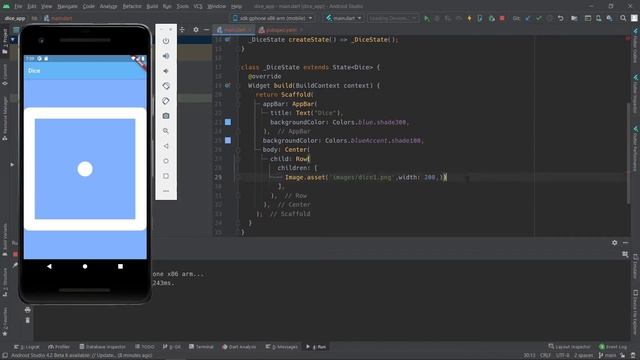Open the TODO tool window
The height and width of the screenshot is (360, 640).
tap(145, 347)
